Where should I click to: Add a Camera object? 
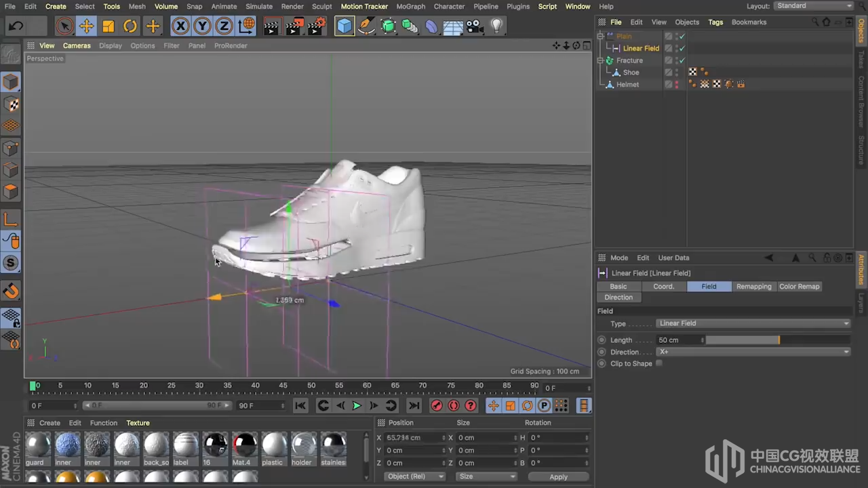click(x=475, y=26)
